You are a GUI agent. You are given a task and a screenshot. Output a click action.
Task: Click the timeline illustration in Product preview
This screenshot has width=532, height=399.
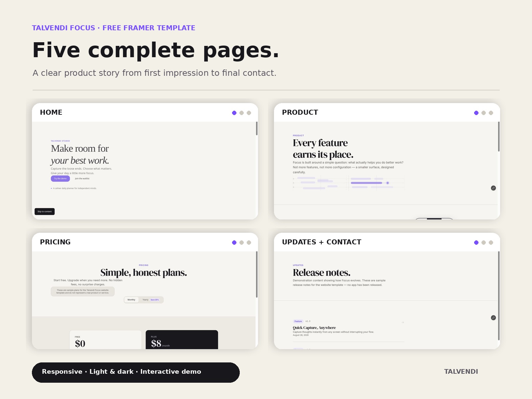click(348, 183)
